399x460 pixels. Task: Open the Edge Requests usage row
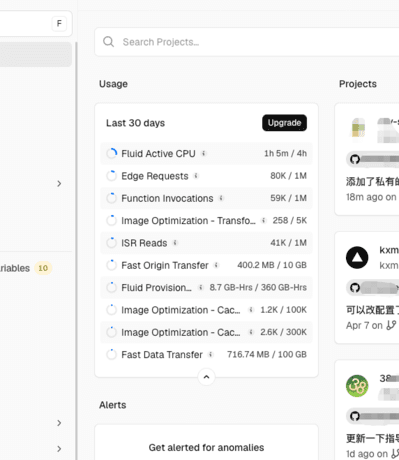[206, 176]
